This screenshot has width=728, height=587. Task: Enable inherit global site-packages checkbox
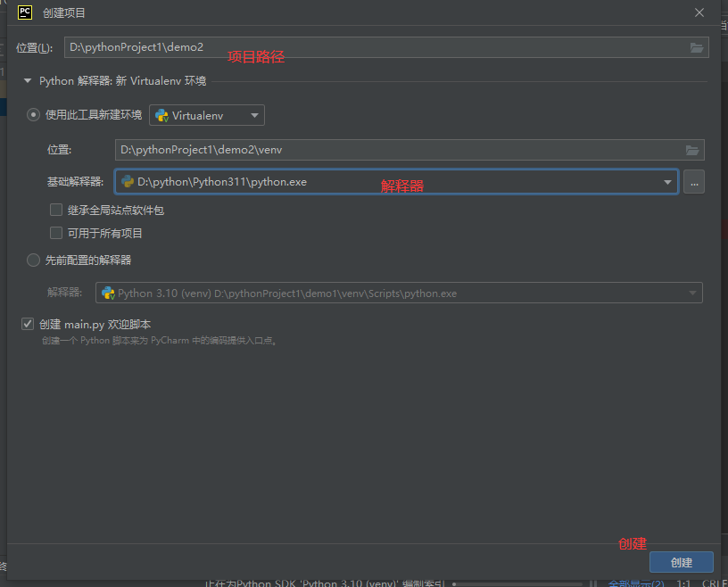click(56, 210)
